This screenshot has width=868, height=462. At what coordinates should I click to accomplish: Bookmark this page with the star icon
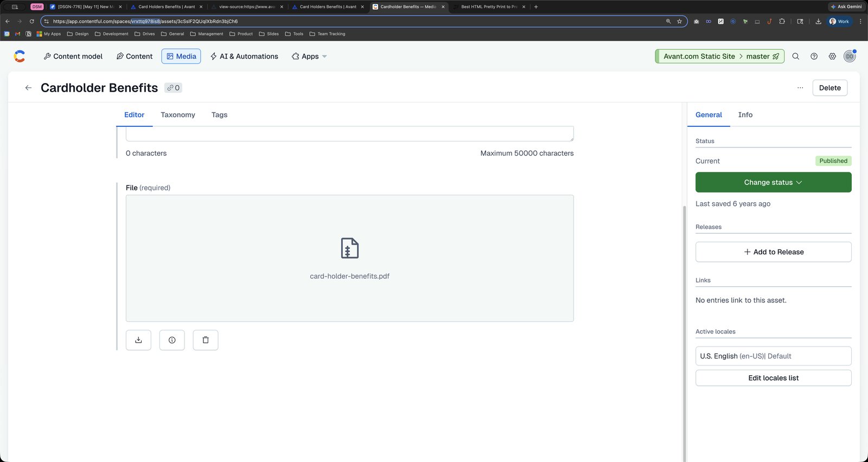coord(679,22)
